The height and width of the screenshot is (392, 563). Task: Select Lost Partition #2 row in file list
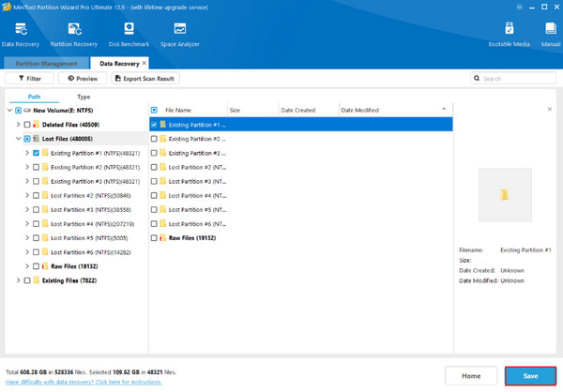(x=301, y=167)
